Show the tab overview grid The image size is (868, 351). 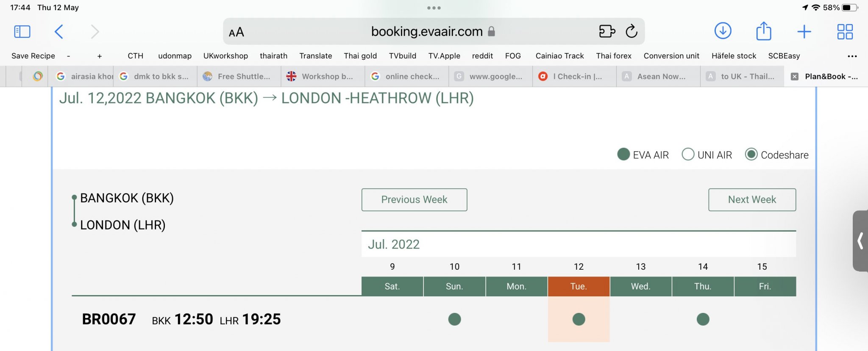(x=845, y=32)
